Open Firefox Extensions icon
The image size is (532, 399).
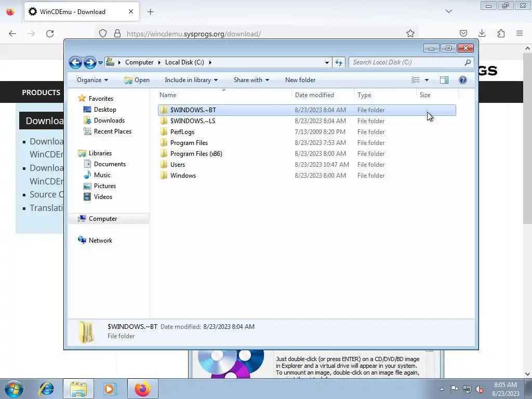pyautogui.click(x=501, y=33)
